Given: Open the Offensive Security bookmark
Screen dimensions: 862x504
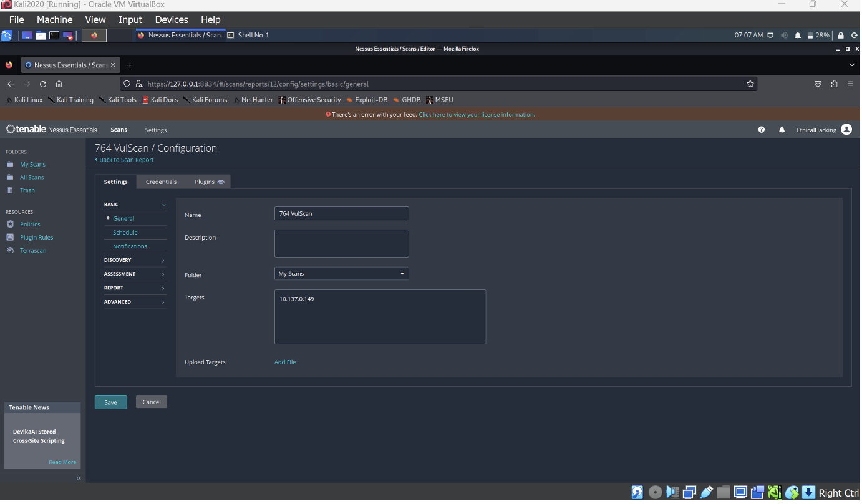Looking at the screenshot, I should (309, 100).
